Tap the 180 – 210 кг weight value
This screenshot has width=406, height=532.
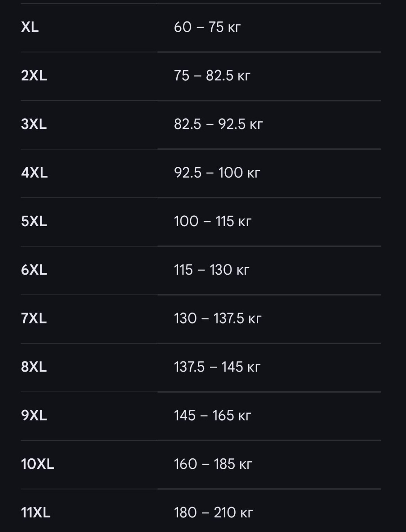pos(214,512)
